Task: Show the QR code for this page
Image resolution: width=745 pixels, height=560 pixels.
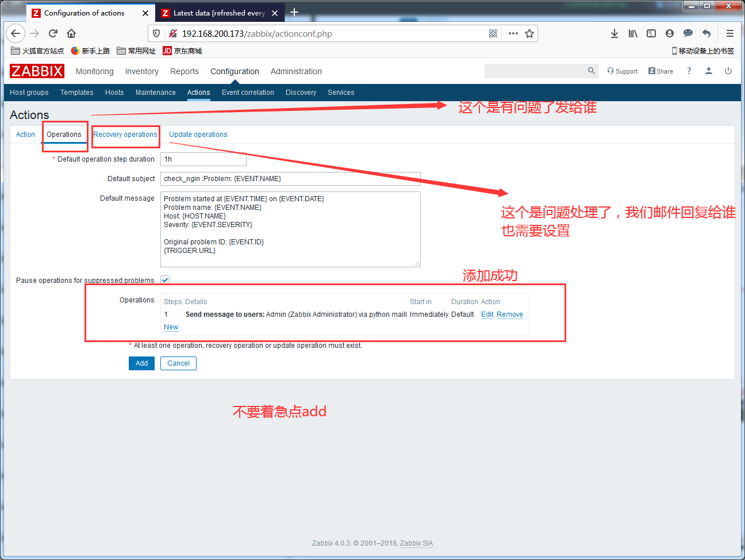Action: click(493, 33)
